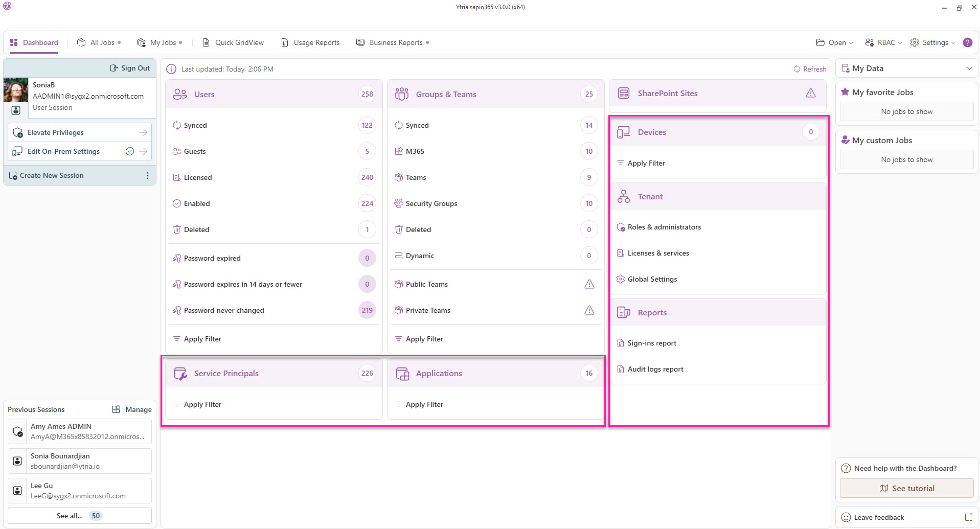Click the info icon beside Last updated

tap(171, 69)
